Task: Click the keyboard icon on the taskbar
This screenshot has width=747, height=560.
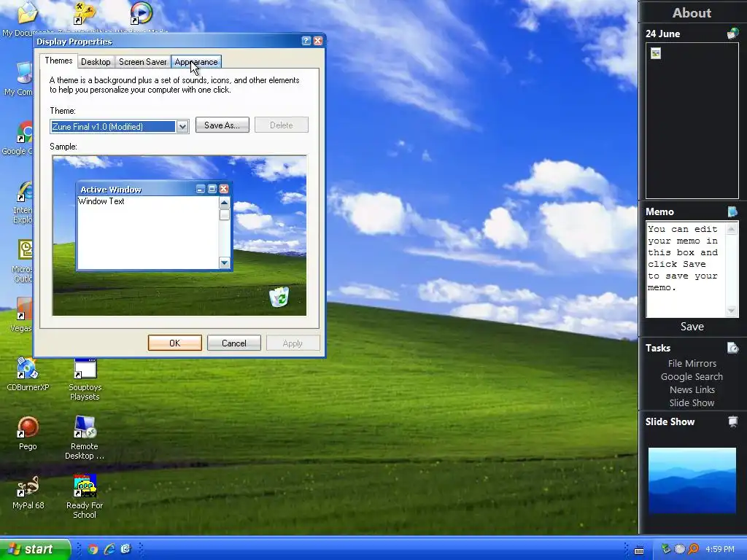Action: [639, 550]
